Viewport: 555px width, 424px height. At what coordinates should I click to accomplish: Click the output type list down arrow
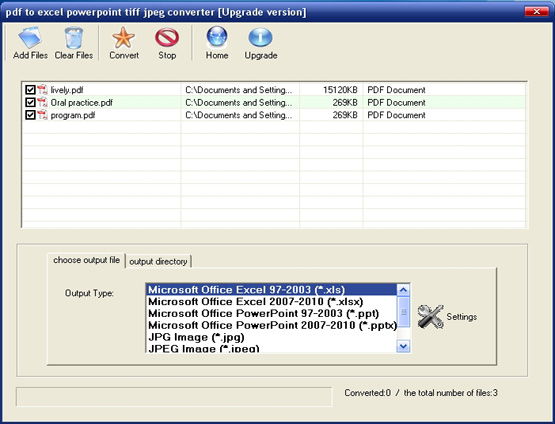point(403,346)
